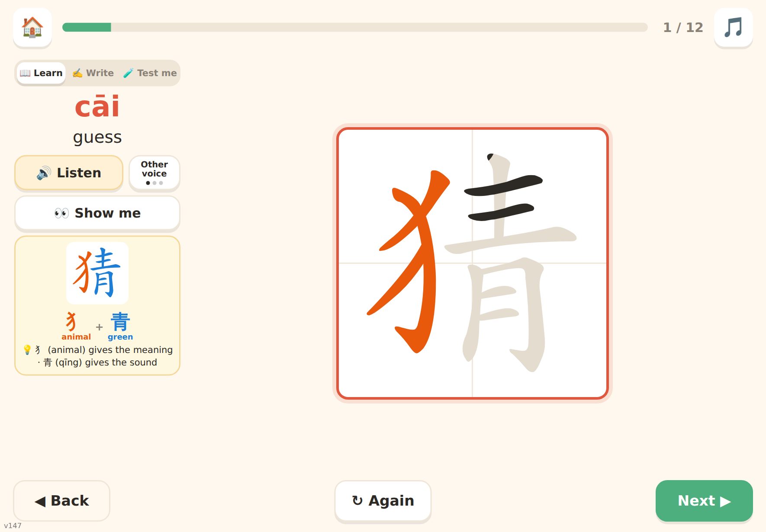Image resolution: width=766 pixels, height=532 pixels.
Task: Go Back to the previous item
Action: (x=61, y=500)
